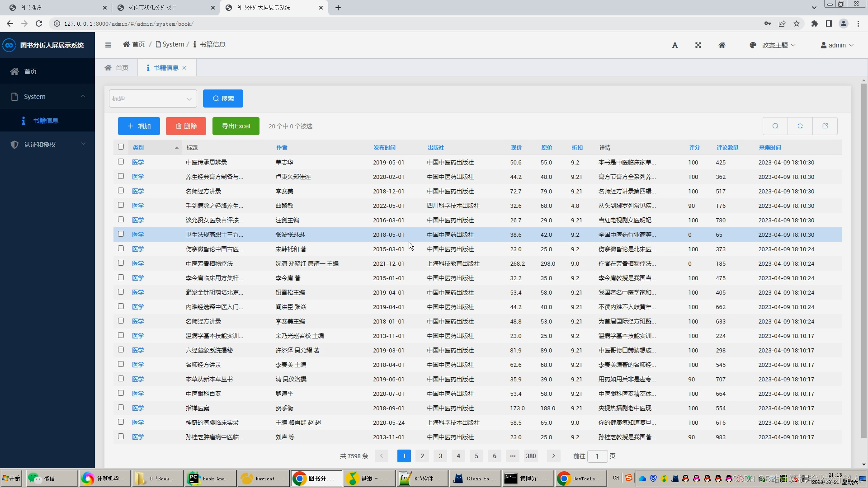Select the checkbox for 中医芳香植物疗法
This screenshot has width=868, height=488.
point(121,263)
